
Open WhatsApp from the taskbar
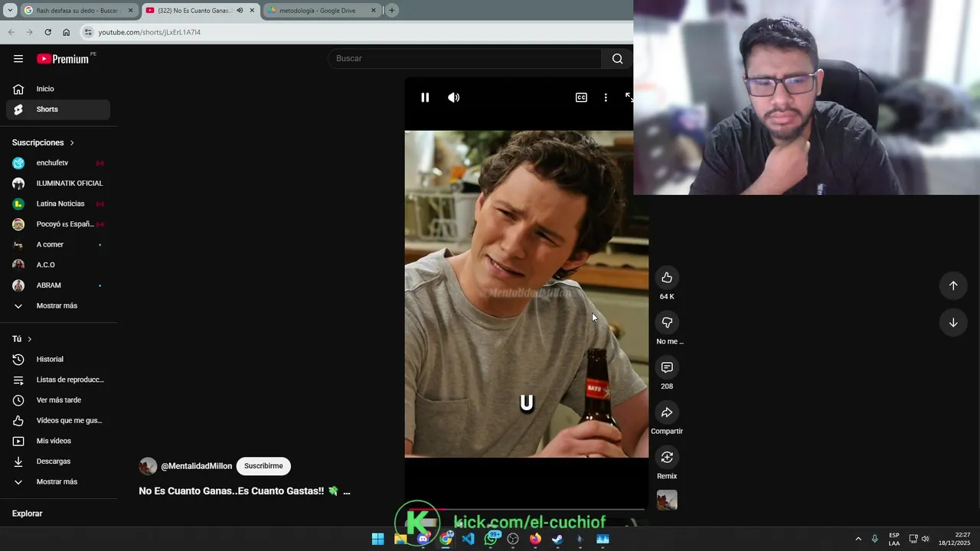point(491,539)
